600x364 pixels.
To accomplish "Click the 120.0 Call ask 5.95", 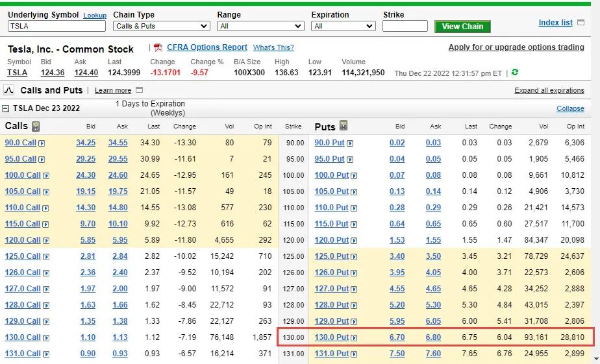I will coord(119,240).
